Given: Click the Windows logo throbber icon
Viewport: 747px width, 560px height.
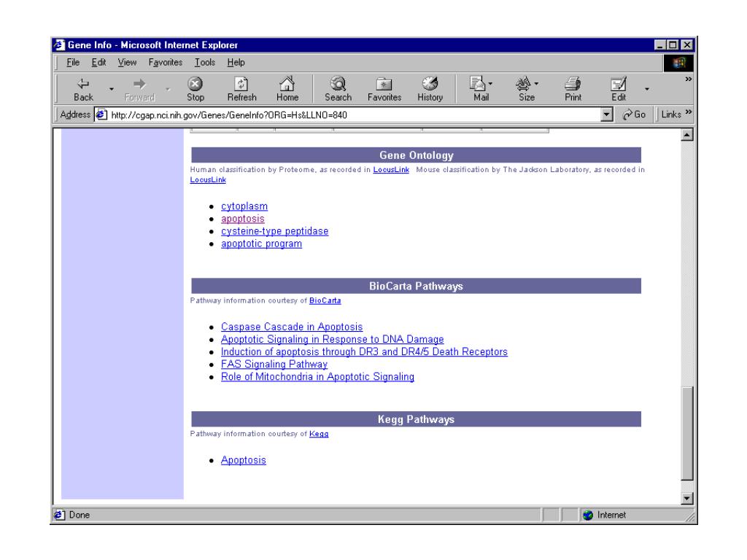Looking at the screenshot, I should 678,63.
